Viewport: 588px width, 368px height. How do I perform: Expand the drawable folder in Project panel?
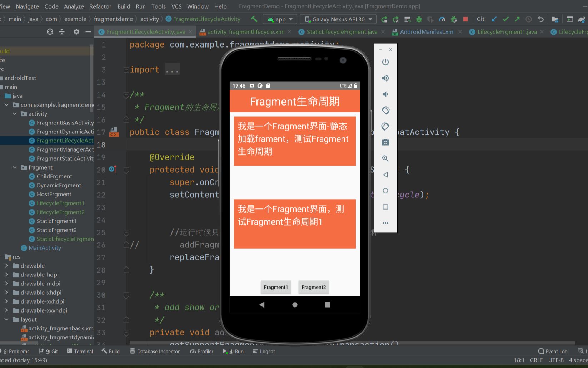[6, 265]
